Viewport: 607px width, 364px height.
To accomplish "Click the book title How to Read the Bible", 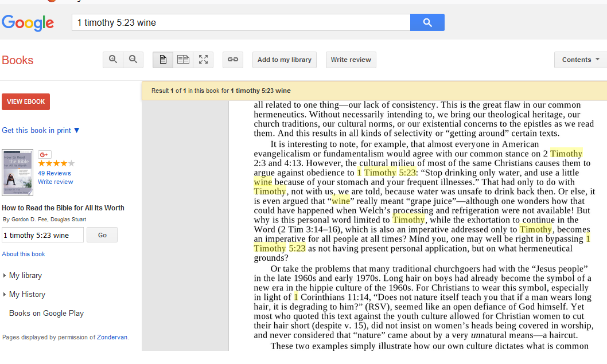I will [x=63, y=208].
